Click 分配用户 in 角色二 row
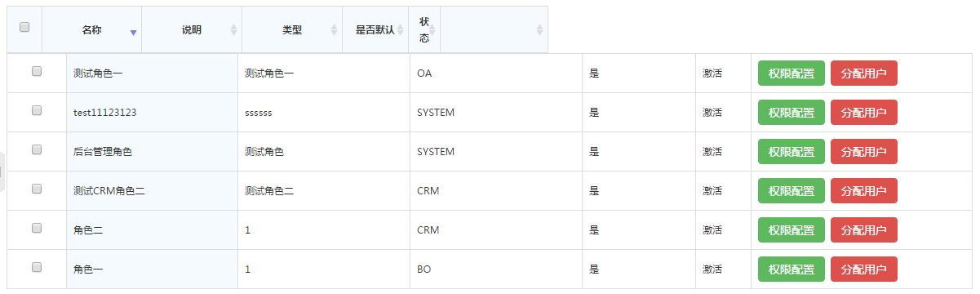Viewport: 980px width, 294px height. 864,230
